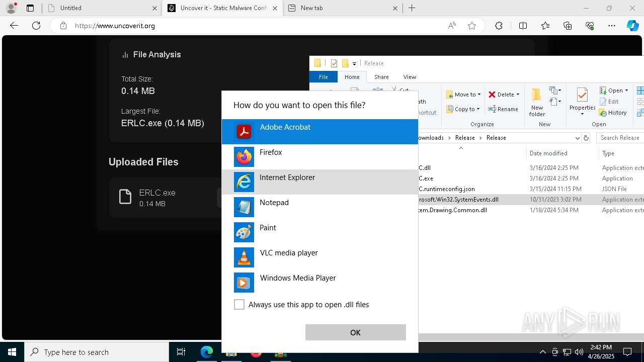
Task: Open the Windows Start menu
Action: pyautogui.click(x=12, y=352)
